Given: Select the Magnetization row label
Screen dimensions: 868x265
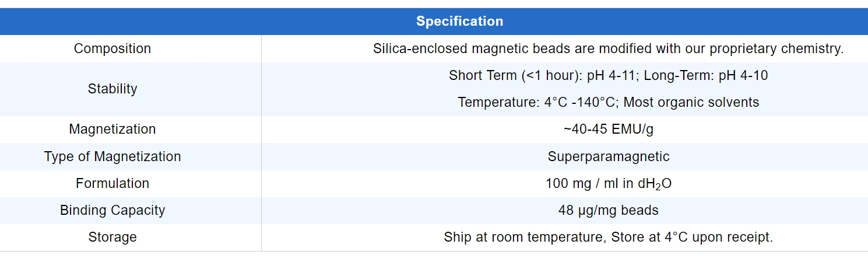Looking at the screenshot, I should [113, 129].
